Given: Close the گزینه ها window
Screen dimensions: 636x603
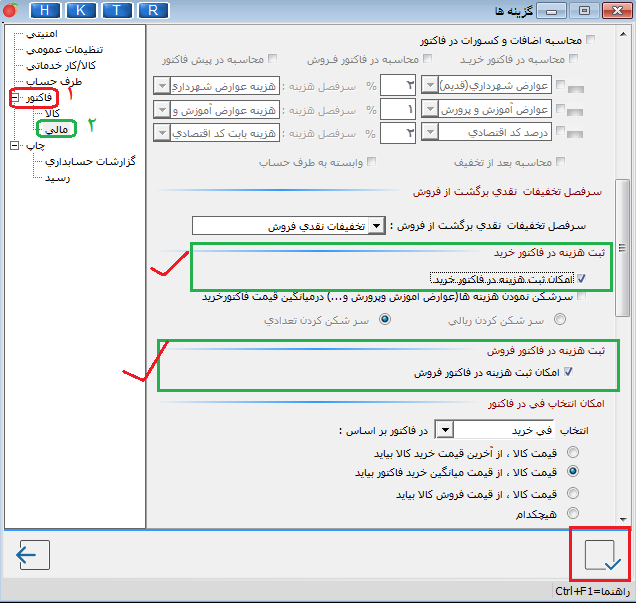Looking at the screenshot, I should 617,11.
